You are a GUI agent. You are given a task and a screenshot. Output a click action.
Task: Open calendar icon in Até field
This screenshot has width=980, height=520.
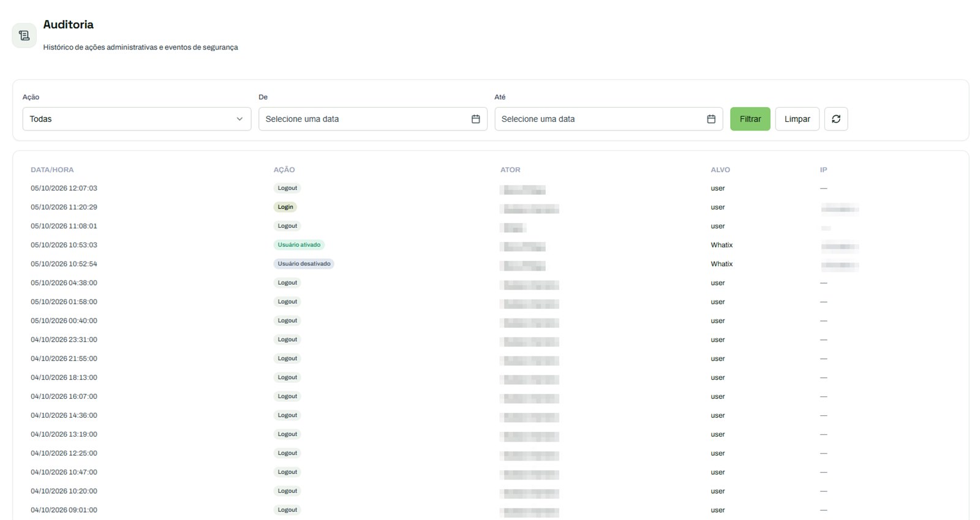coord(711,119)
